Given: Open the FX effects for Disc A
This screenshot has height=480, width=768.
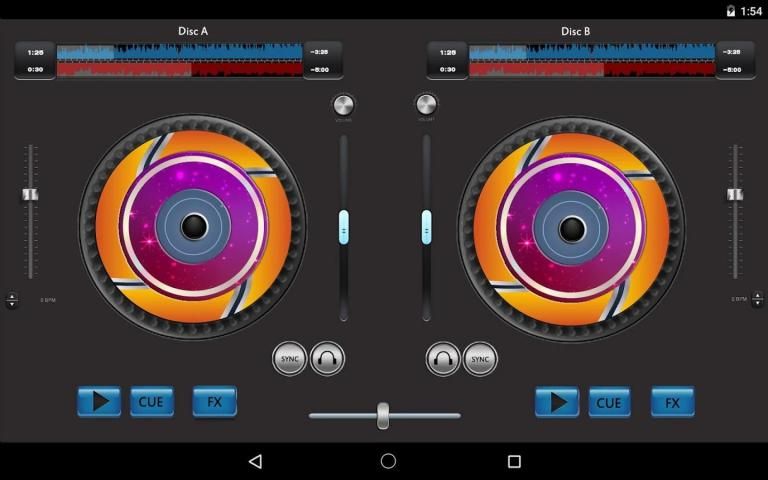Looking at the screenshot, I should pos(214,402).
